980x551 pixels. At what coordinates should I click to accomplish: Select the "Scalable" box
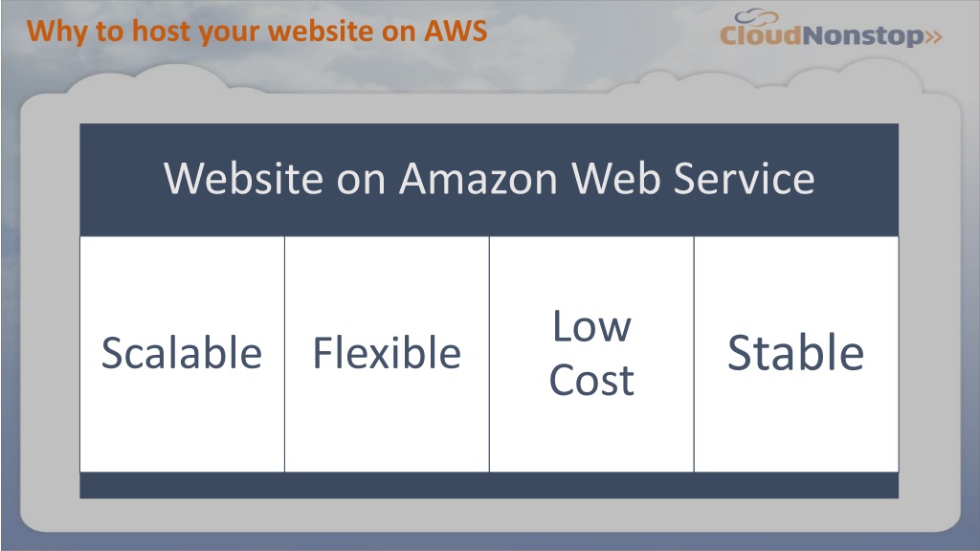[182, 354]
